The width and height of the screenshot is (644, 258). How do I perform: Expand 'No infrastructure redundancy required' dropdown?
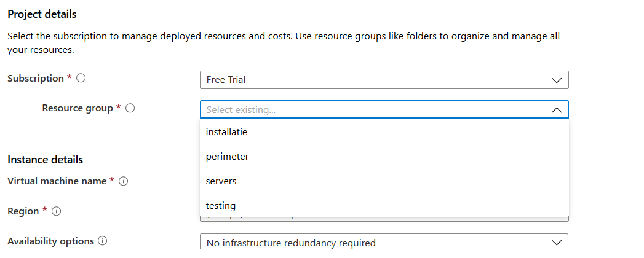click(369, 243)
